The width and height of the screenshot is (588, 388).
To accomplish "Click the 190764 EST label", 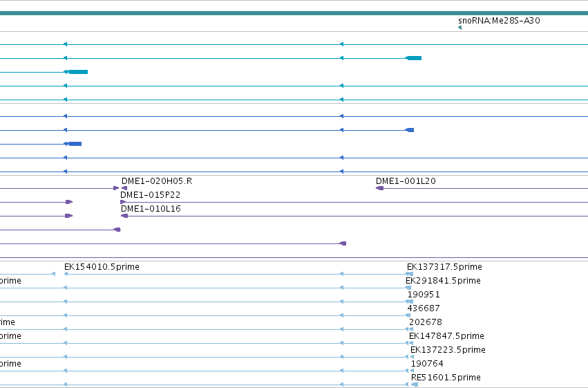I will coord(427,364).
